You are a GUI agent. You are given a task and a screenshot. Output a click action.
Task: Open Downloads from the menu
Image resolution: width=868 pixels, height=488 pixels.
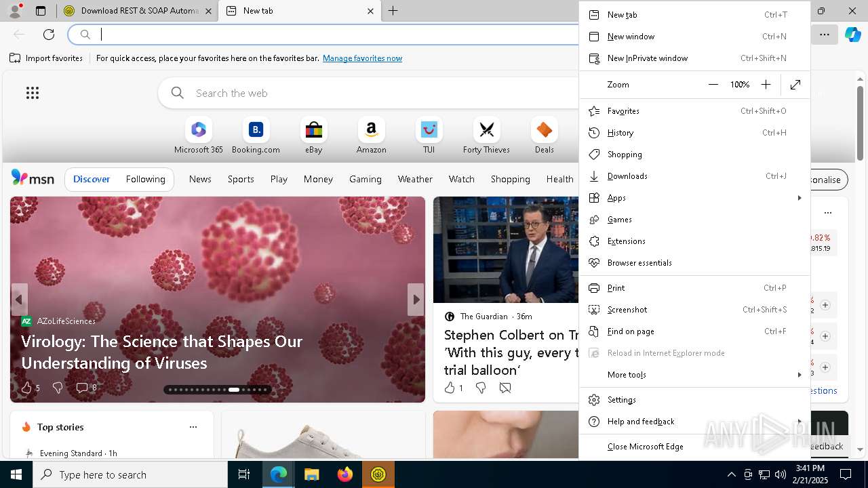(x=694, y=176)
